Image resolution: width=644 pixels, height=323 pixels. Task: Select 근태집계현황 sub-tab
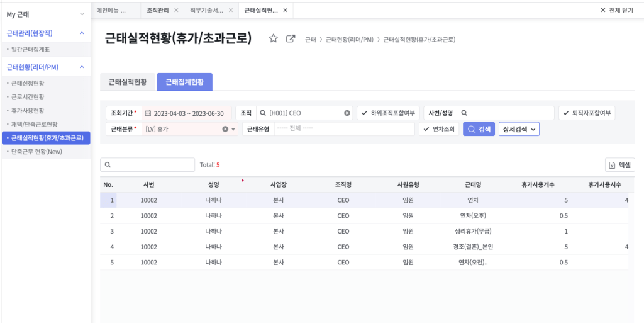(x=184, y=82)
